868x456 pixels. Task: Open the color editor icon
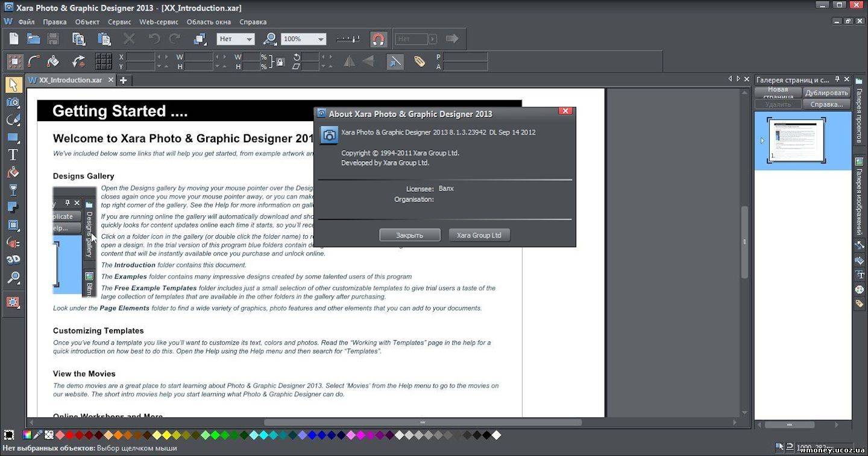pos(27,435)
